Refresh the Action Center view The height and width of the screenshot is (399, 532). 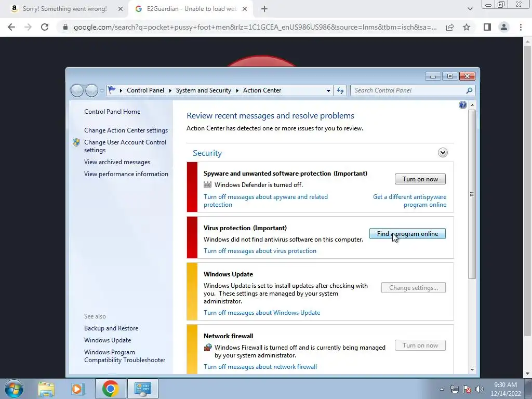tap(340, 90)
